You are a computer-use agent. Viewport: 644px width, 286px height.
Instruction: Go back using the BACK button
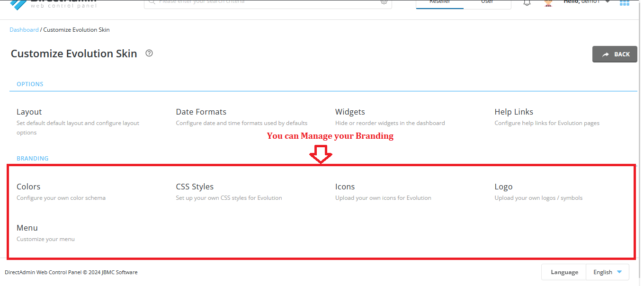coord(615,54)
